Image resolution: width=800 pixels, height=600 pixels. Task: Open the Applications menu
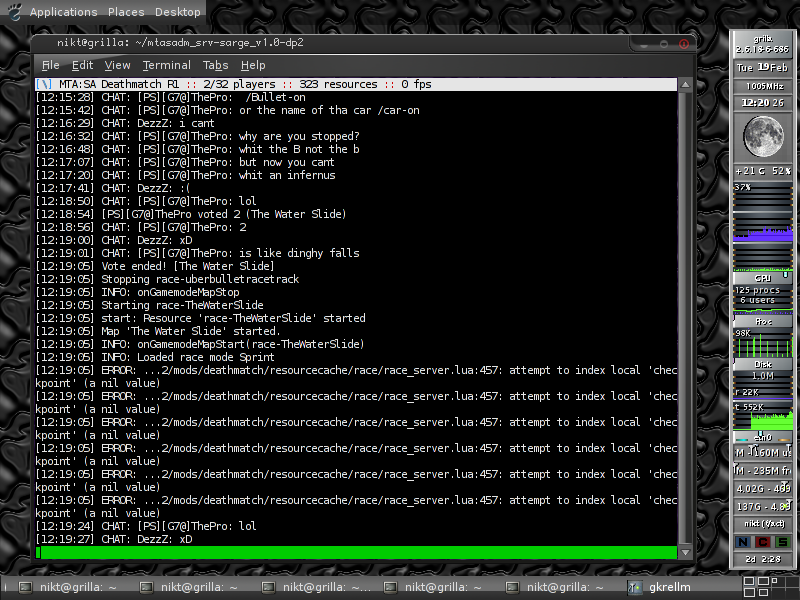[x=64, y=12]
